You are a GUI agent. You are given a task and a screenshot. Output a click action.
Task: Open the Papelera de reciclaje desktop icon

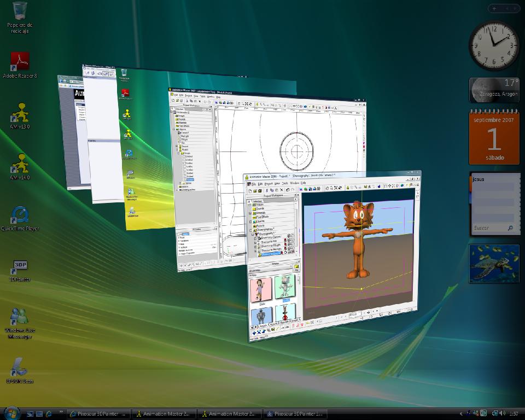click(20, 17)
